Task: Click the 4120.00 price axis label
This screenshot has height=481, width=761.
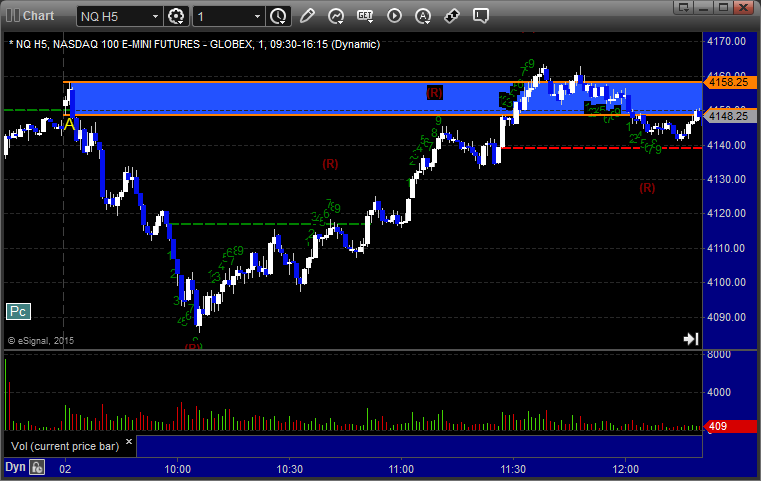Action: [727, 213]
